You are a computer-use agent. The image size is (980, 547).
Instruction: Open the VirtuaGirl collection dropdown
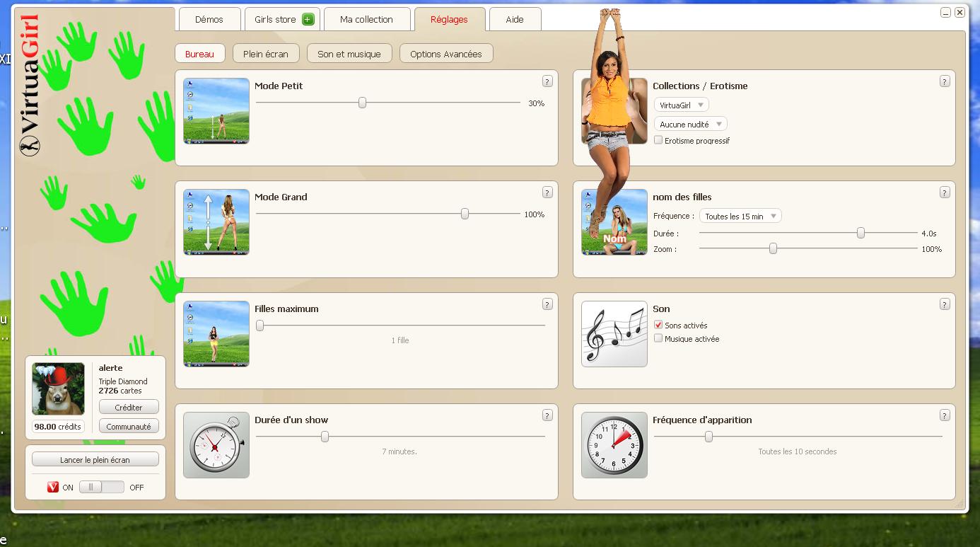[681, 105]
